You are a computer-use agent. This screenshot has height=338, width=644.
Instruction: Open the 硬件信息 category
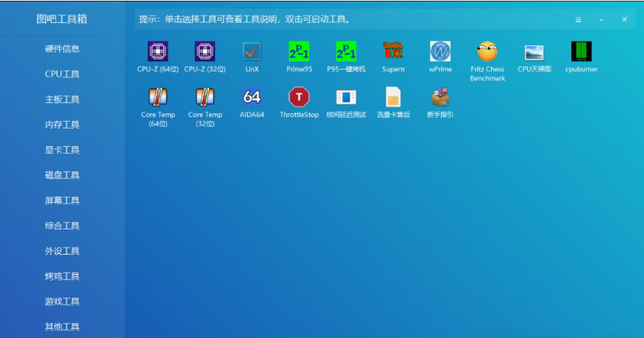[x=62, y=49]
